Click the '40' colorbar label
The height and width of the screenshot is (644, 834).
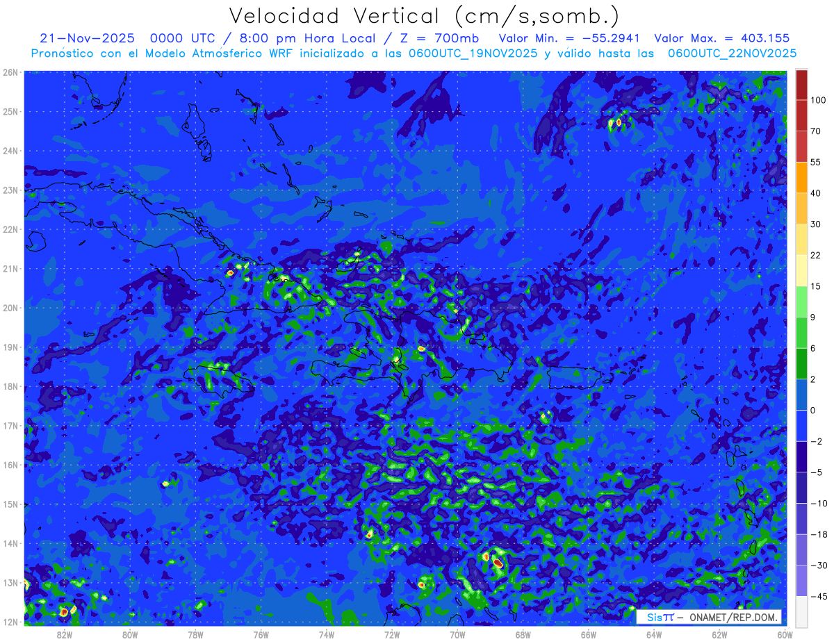coord(816,193)
